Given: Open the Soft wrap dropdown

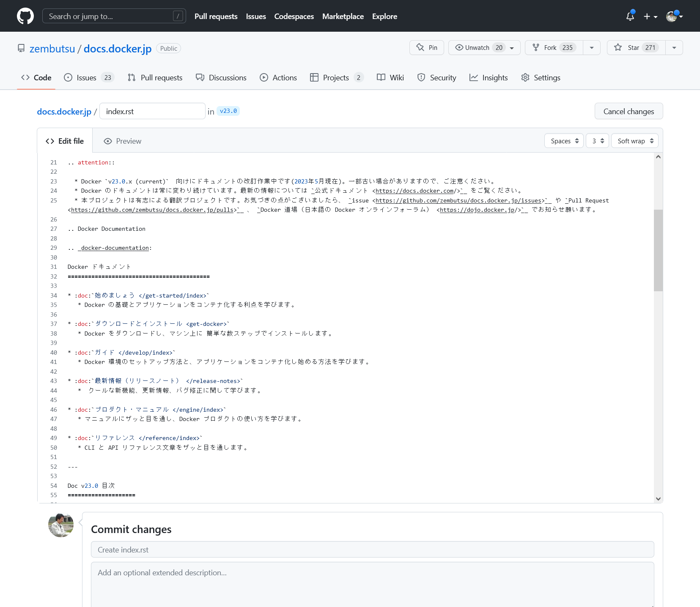Looking at the screenshot, I should pyautogui.click(x=634, y=140).
